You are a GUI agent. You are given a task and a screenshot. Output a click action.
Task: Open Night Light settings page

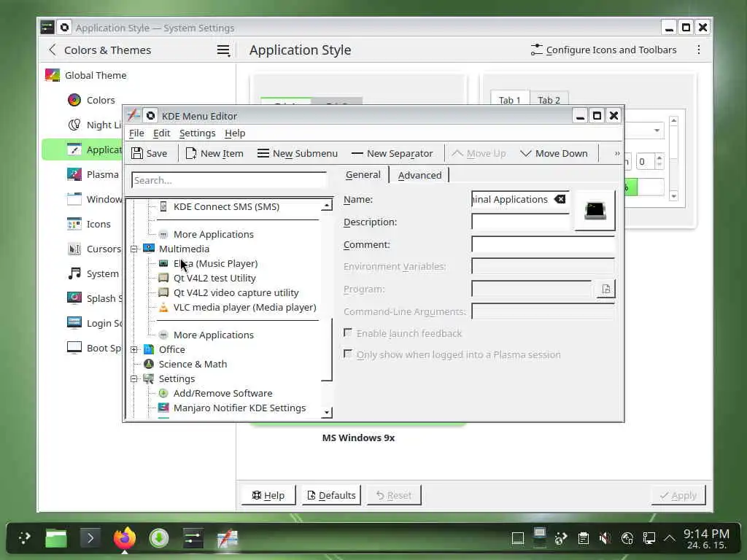(94, 125)
